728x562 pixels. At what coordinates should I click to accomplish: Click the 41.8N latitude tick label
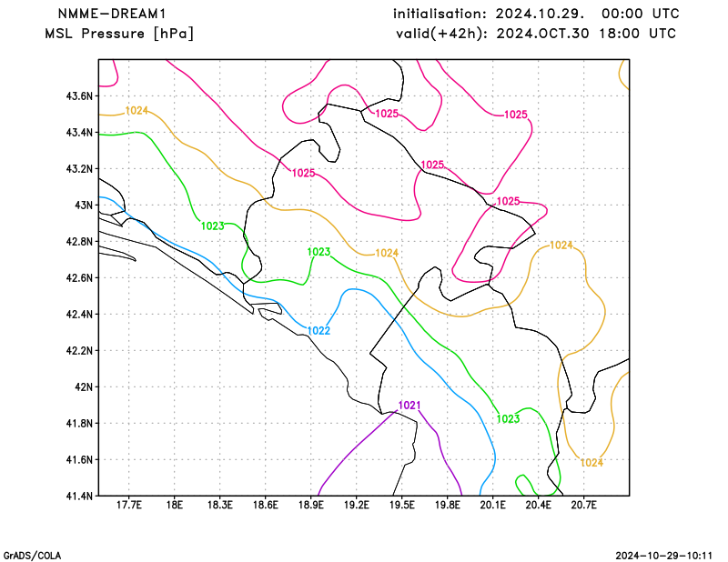79,423
